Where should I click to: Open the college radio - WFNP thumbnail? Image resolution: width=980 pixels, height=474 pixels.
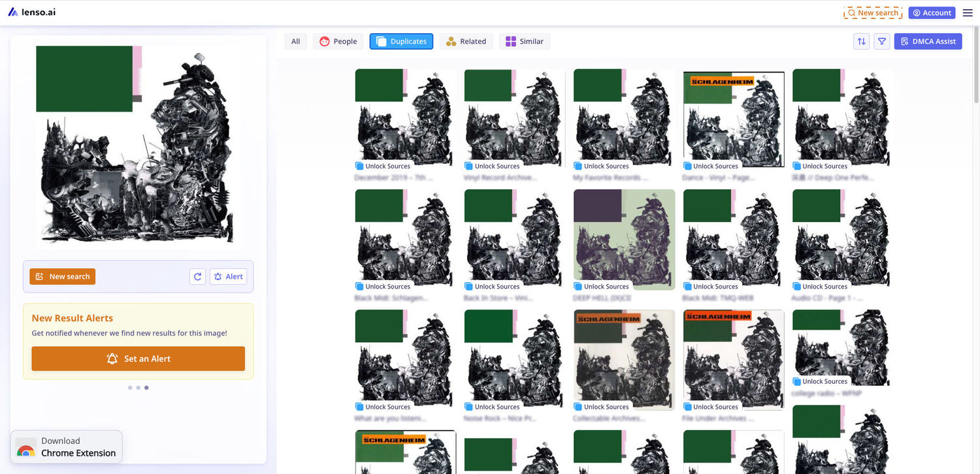(843, 347)
